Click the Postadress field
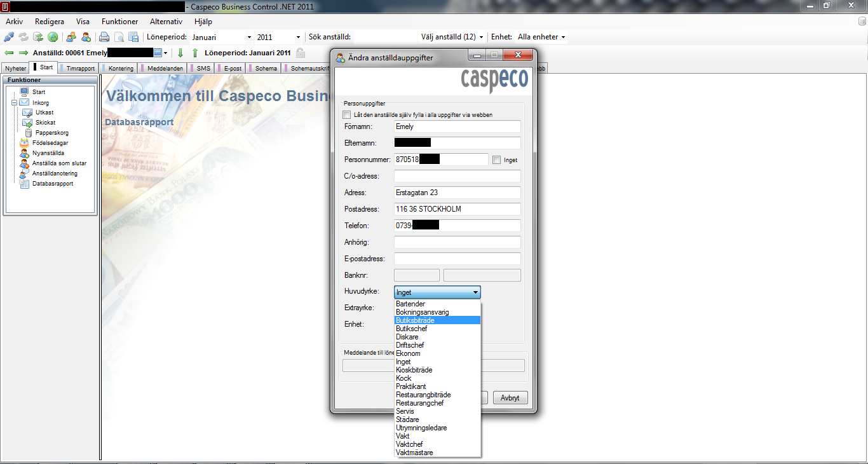 (458, 209)
